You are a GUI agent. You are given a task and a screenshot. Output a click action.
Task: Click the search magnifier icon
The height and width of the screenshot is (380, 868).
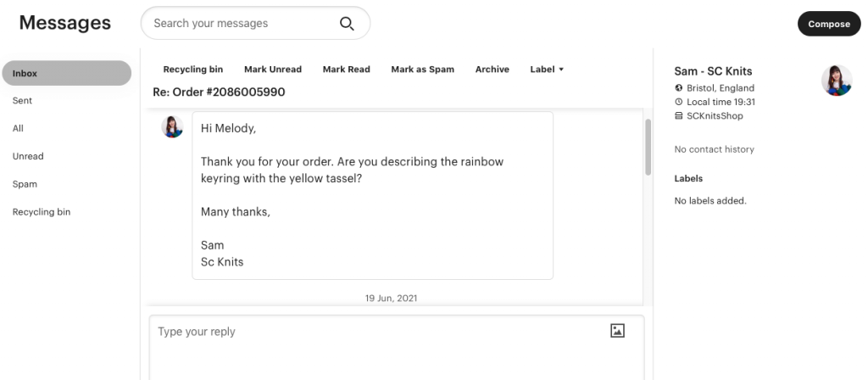click(x=347, y=23)
